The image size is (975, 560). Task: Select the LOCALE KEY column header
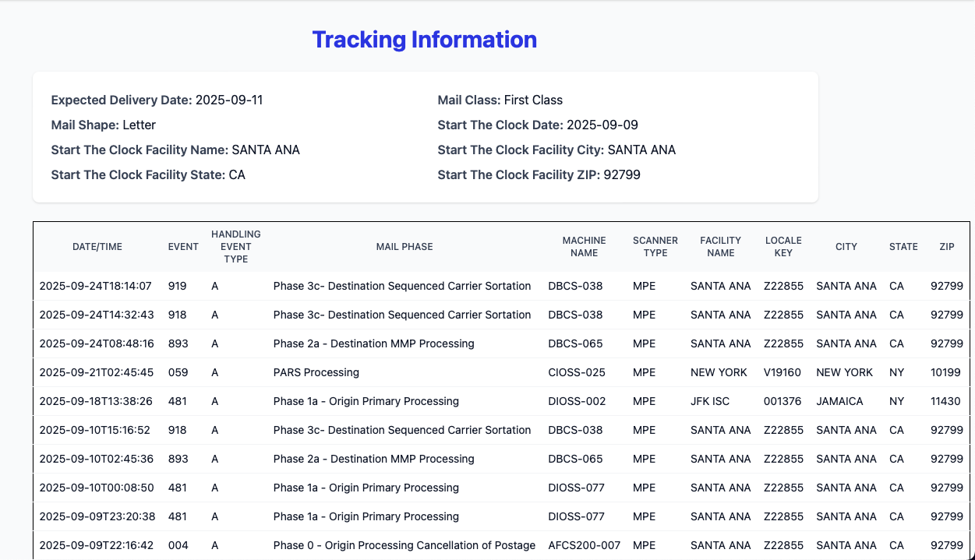[x=783, y=247]
